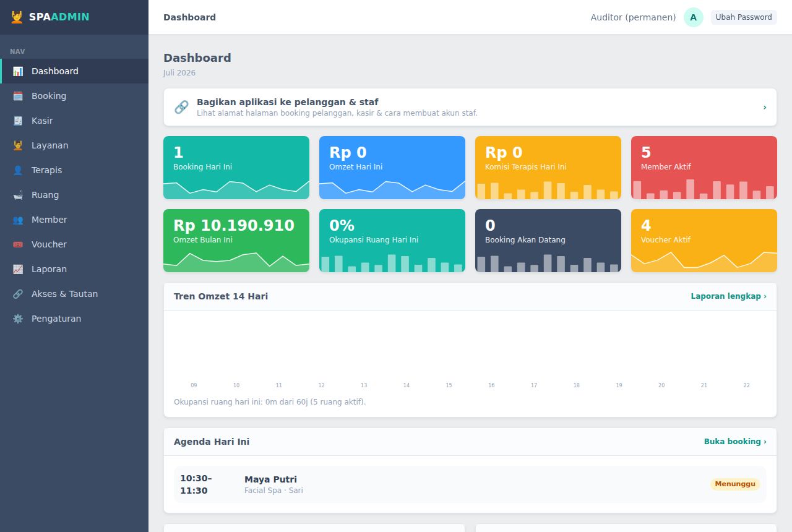Click the Ubah Password button
Image resolution: width=792 pixels, height=532 pixels.
[744, 17]
